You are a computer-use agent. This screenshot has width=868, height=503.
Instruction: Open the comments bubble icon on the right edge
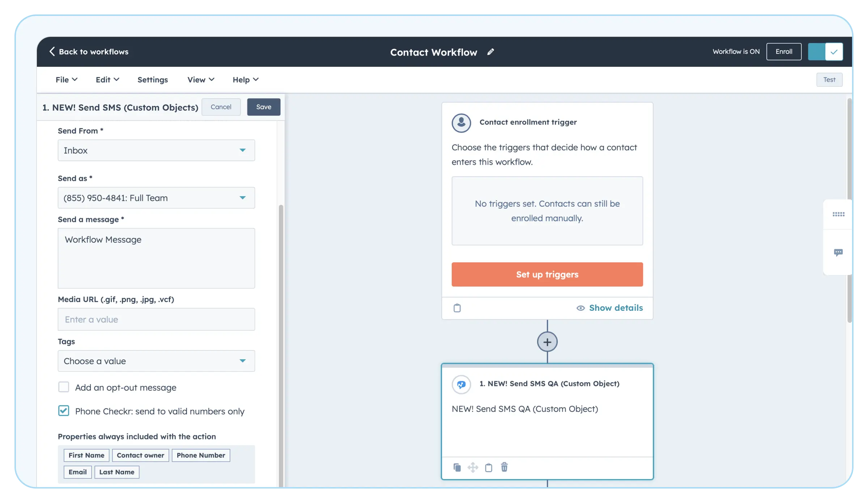pyautogui.click(x=838, y=252)
